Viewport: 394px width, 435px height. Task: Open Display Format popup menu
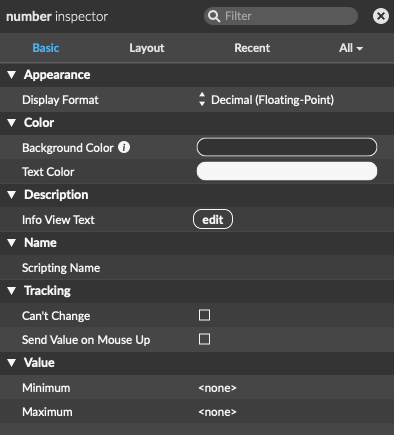point(266,100)
